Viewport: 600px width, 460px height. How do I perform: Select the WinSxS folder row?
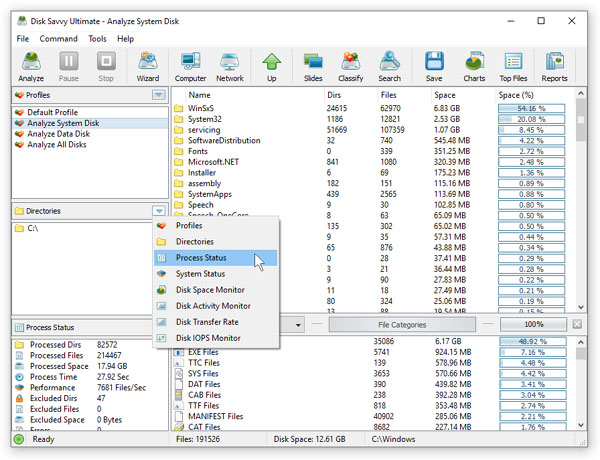pos(373,108)
